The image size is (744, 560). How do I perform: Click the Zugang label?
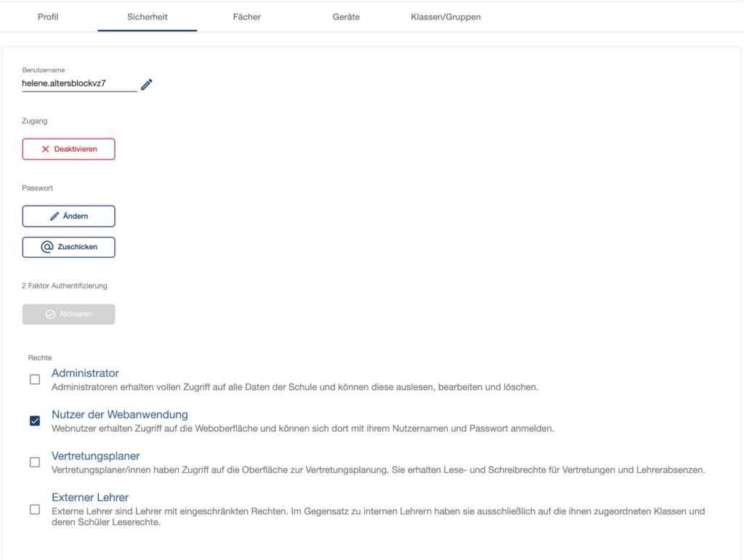tap(35, 121)
